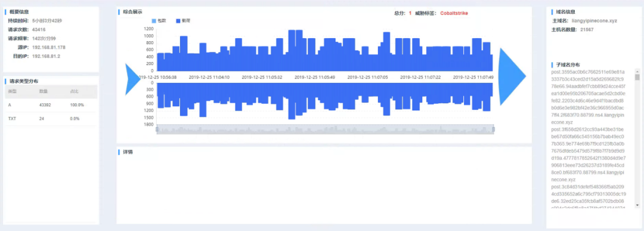This screenshot has width=644, height=231.
Task: Click left handle of chart zoom slider
Action: click(x=157, y=130)
